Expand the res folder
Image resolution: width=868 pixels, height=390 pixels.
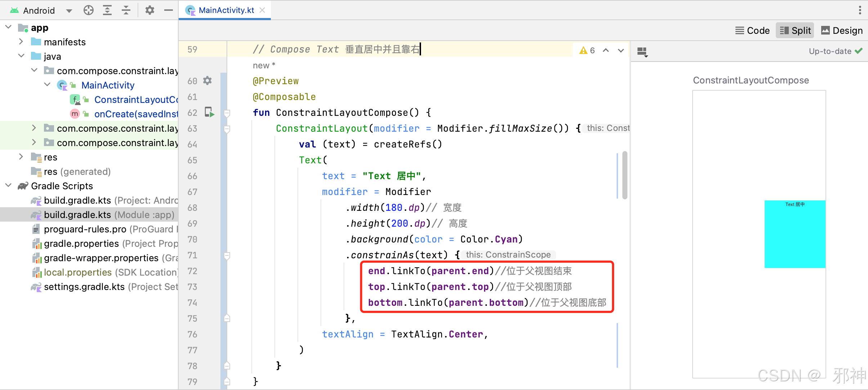(x=21, y=157)
